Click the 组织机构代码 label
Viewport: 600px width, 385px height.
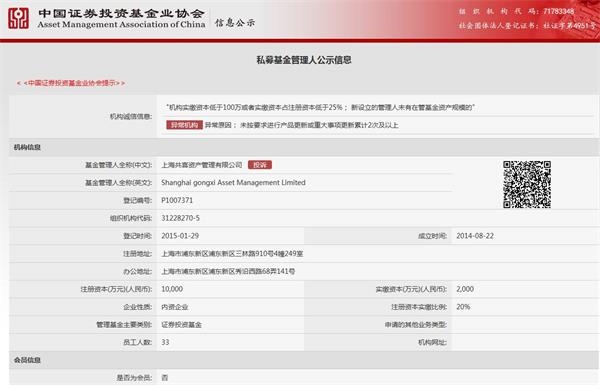(x=131, y=218)
